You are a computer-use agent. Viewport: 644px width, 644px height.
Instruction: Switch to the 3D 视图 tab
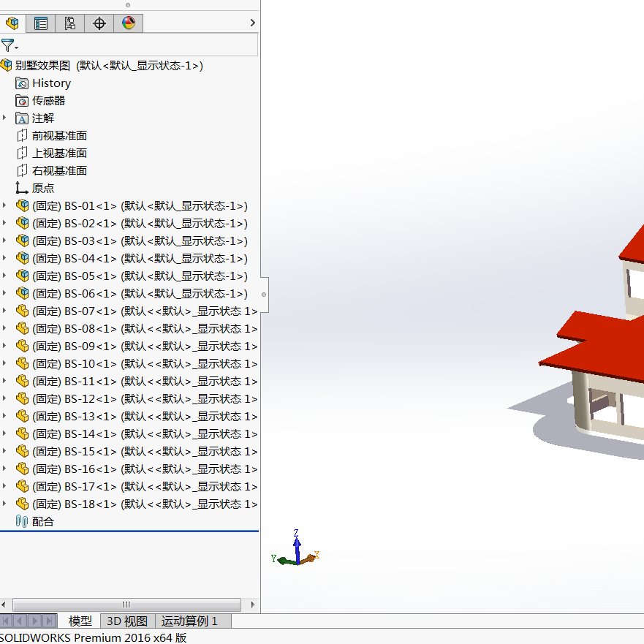(x=127, y=621)
